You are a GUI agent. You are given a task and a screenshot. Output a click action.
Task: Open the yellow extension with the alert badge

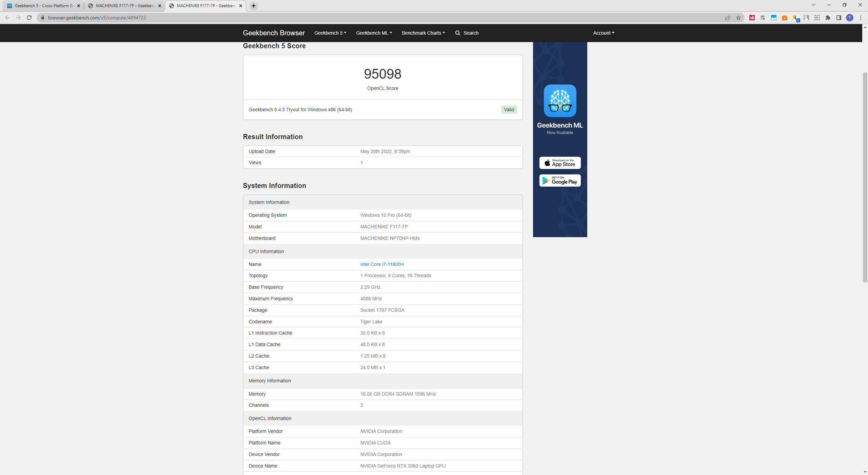pyautogui.click(x=795, y=18)
